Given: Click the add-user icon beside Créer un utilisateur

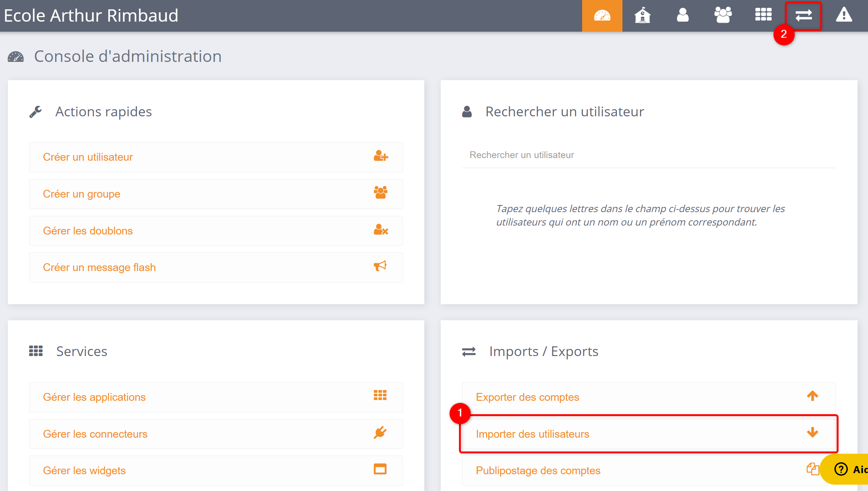Looking at the screenshot, I should pos(381,156).
